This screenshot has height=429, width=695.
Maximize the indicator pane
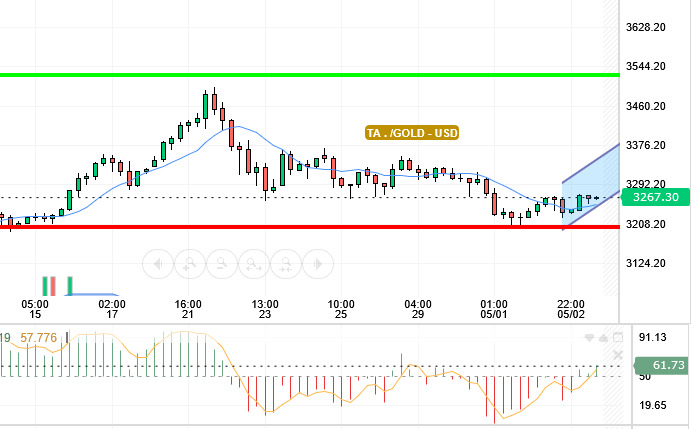[x=618, y=338]
